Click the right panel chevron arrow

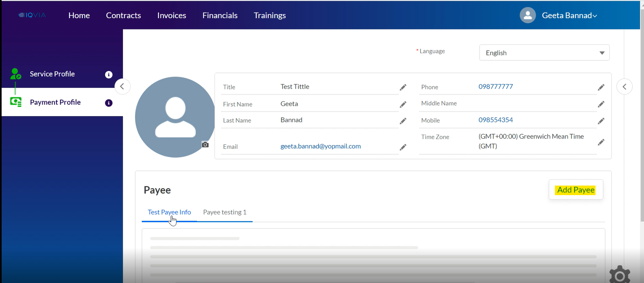tap(624, 87)
